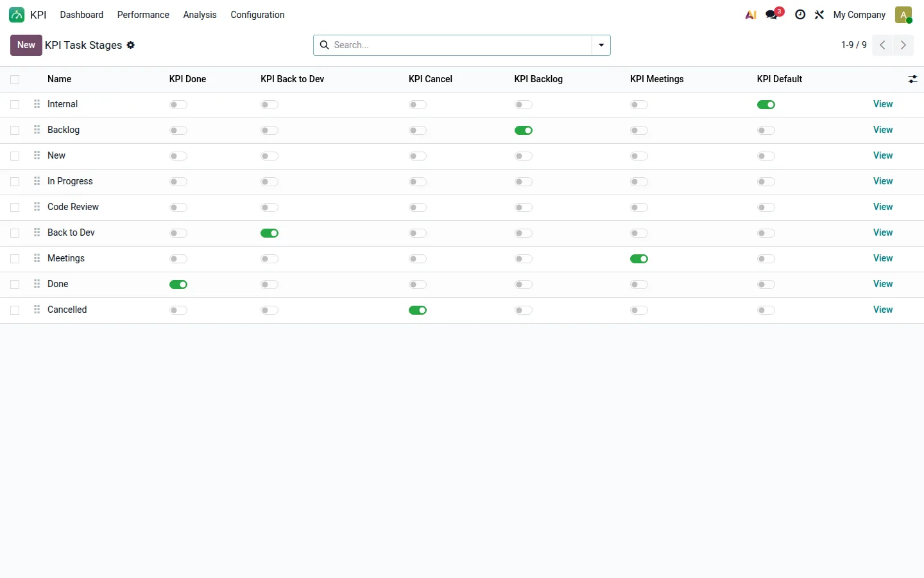Open the Code Review stage name
This screenshot has width=924, height=578.
click(73, 207)
